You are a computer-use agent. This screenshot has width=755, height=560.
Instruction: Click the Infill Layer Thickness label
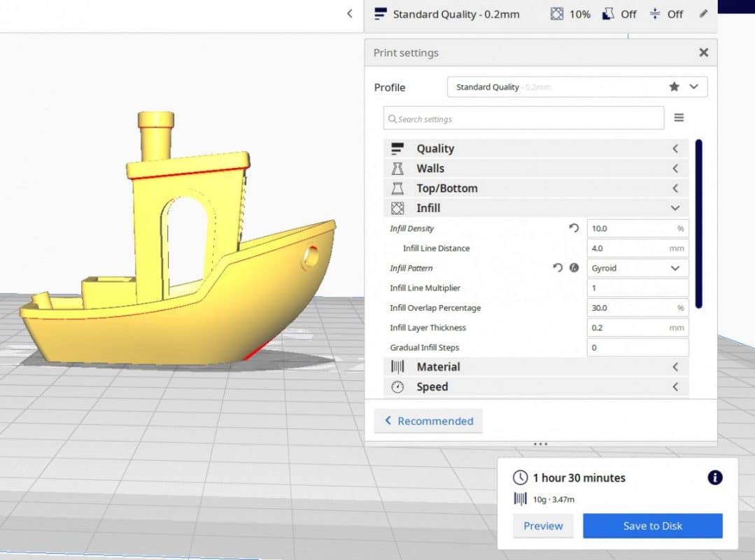(x=428, y=328)
